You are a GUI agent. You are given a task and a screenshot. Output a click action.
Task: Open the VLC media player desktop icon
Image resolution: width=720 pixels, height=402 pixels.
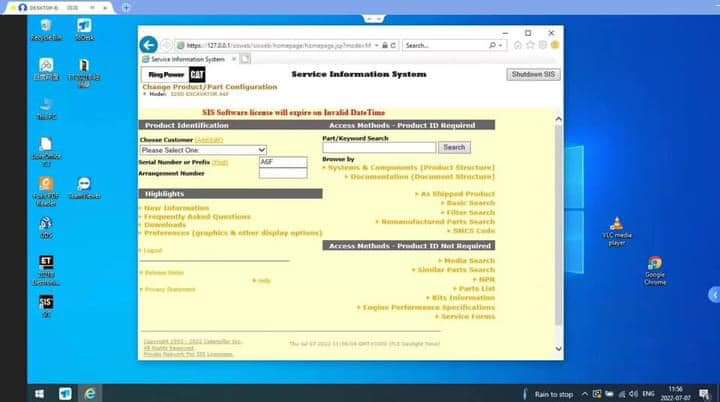coord(617,225)
